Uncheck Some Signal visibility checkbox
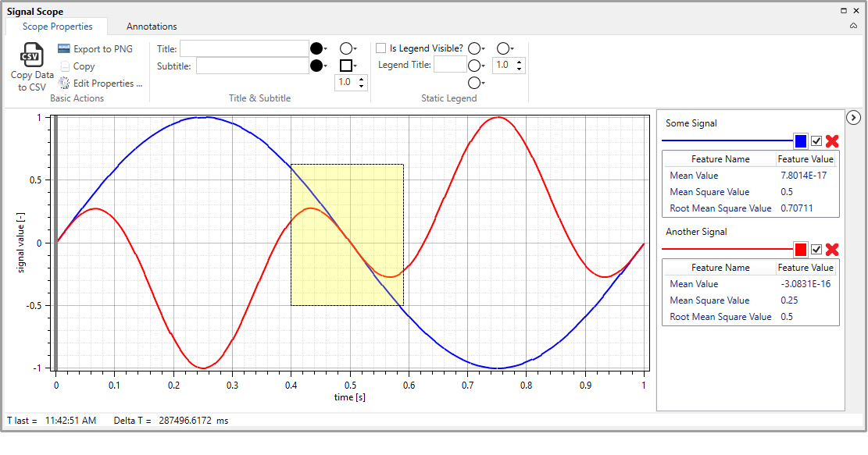This screenshot has width=868, height=455. (x=816, y=141)
